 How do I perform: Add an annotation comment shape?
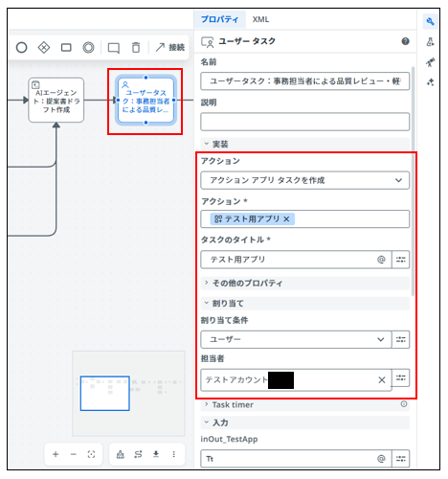point(114,48)
